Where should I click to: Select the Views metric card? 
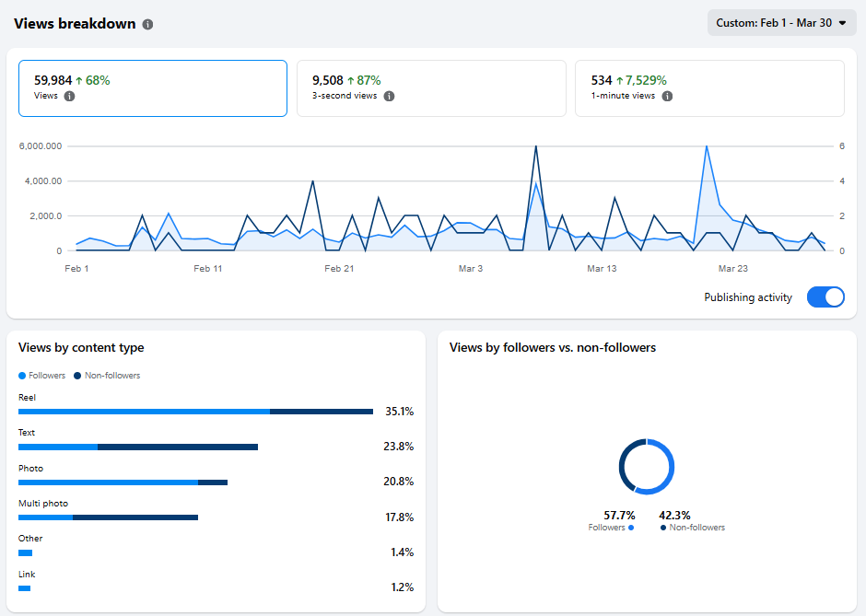click(x=153, y=87)
